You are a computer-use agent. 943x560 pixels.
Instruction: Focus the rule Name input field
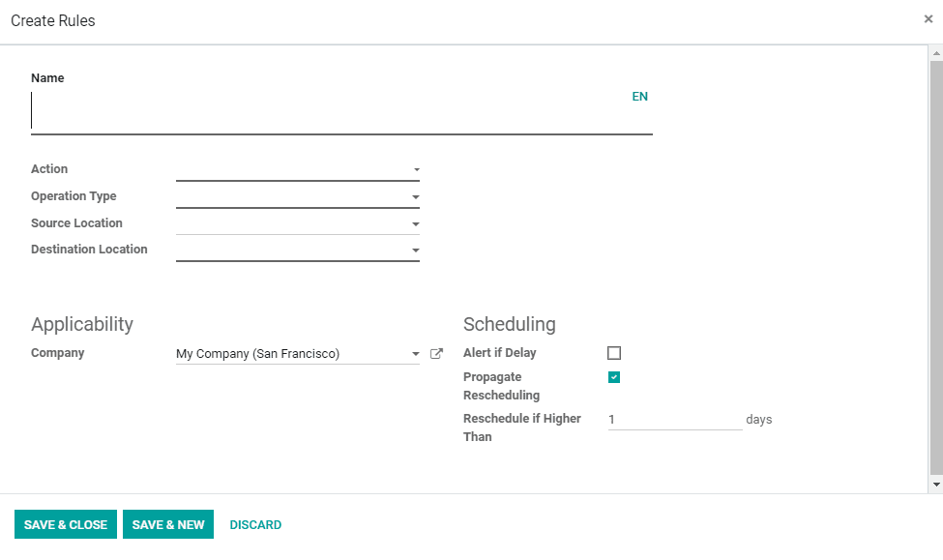[329, 111]
